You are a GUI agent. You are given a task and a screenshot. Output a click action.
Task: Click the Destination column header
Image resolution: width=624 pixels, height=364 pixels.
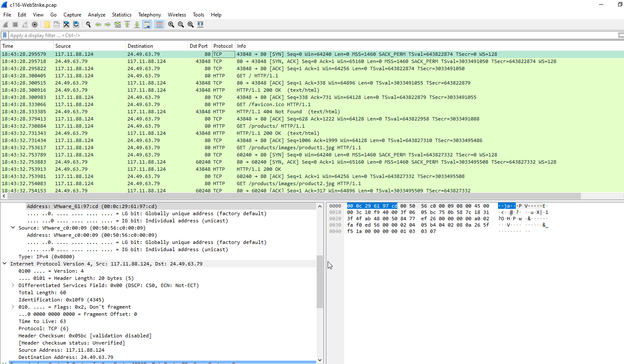click(140, 46)
